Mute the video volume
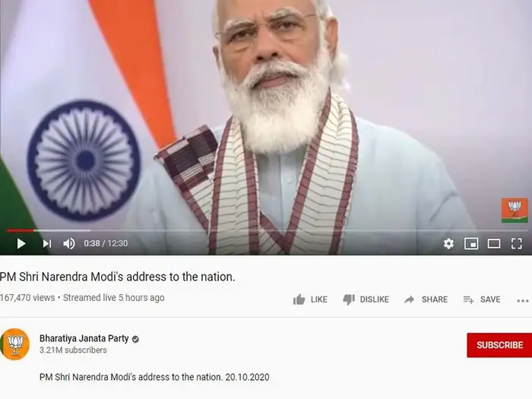This screenshot has height=399, width=532. (x=69, y=244)
